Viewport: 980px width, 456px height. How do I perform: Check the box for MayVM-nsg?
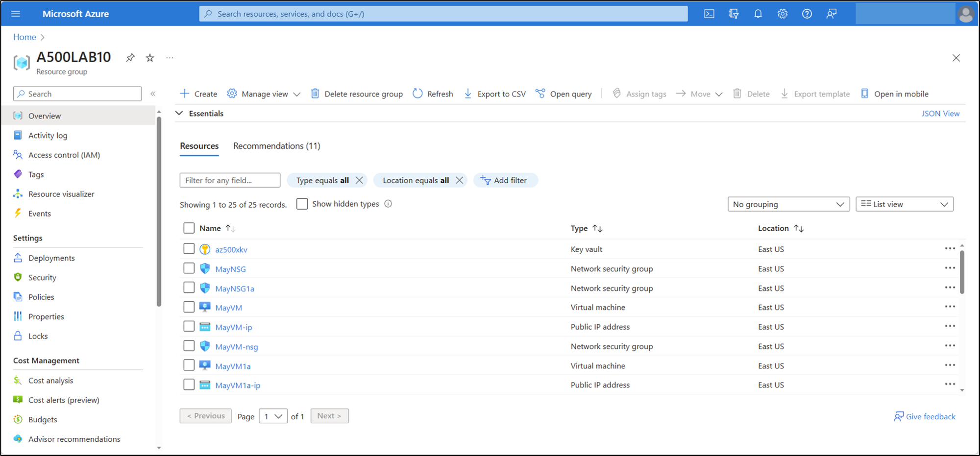[x=189, y=346]
